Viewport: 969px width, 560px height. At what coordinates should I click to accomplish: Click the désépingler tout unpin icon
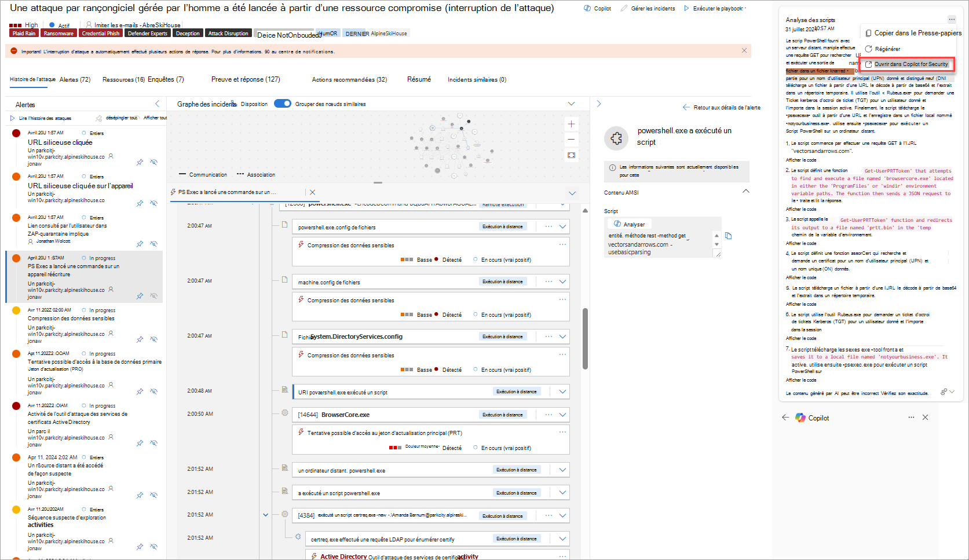point(99,118)
